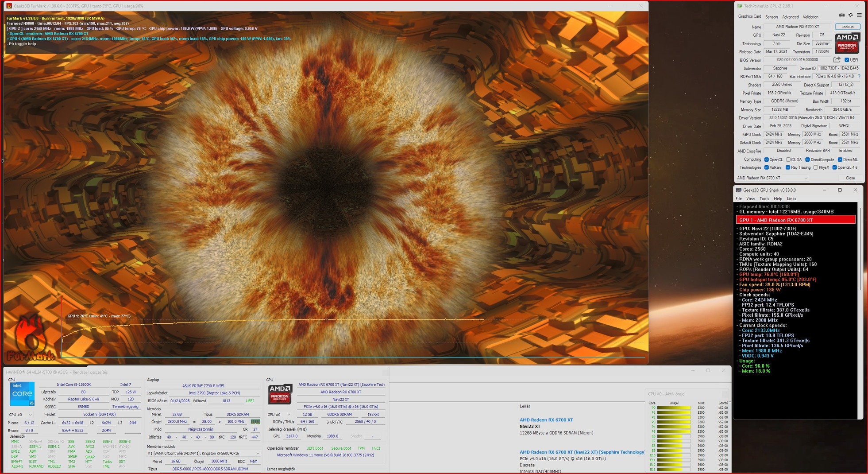Switch to the Validation tab in GPU-Z
Image resolution: width=868 pixels, height=474 pixels.
tap(810, 17)
